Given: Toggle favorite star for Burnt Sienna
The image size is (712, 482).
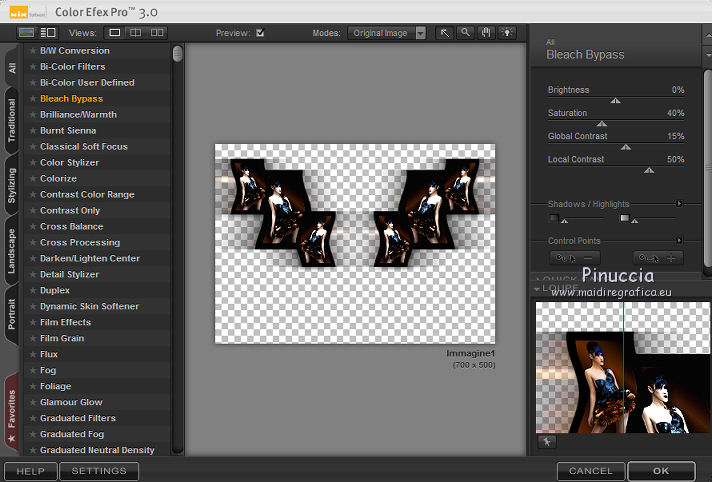Looking at the screenshot, I should pyautogui.click(x=33, y=131).
